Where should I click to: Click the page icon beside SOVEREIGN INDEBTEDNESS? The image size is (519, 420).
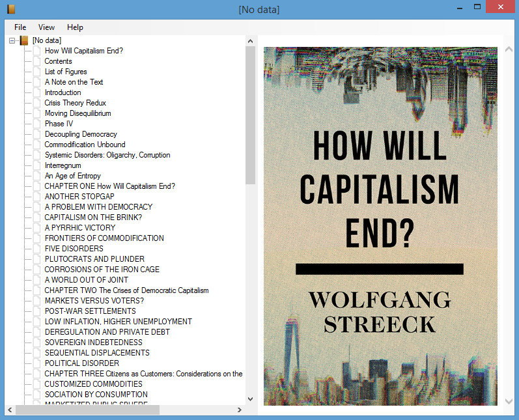pyautogui.click(x=36, y=343)
